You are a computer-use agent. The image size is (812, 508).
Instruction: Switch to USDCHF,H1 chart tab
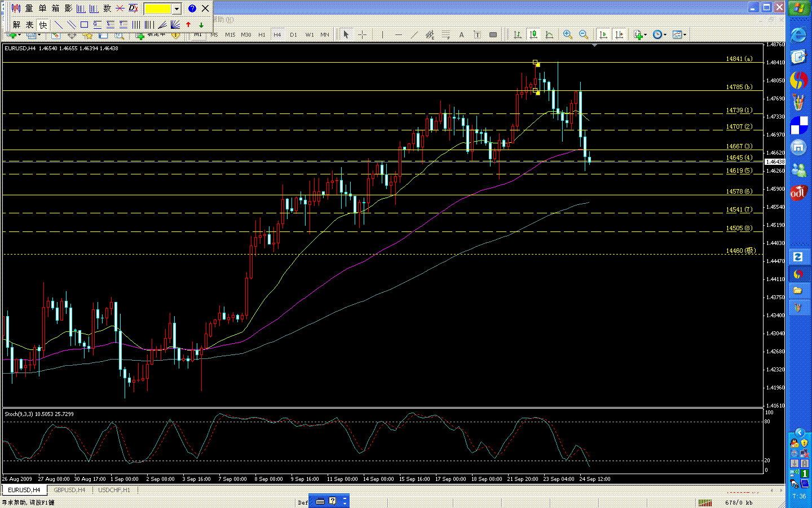coord(114,490)
